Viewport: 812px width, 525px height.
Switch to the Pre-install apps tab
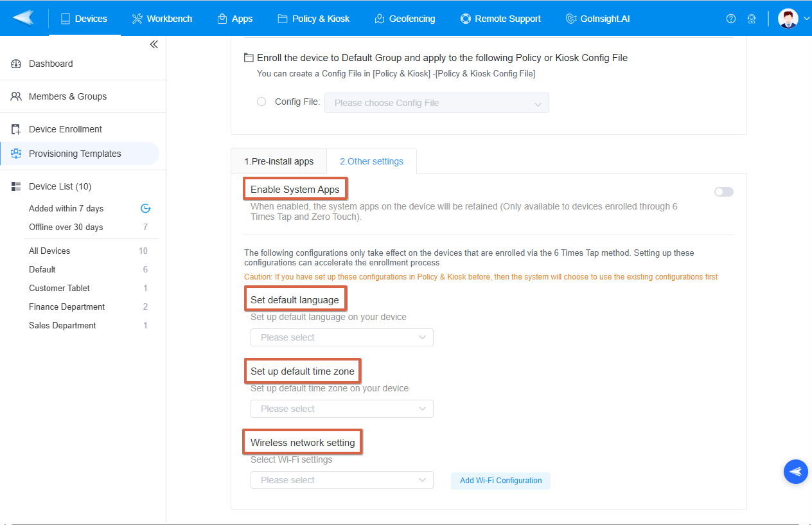coord(279,161)
